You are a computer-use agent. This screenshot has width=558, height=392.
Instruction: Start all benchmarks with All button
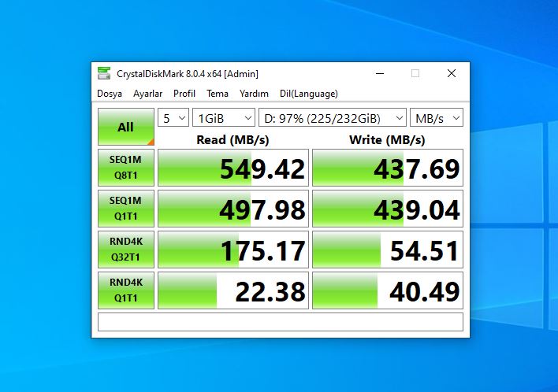click(126, 127)
